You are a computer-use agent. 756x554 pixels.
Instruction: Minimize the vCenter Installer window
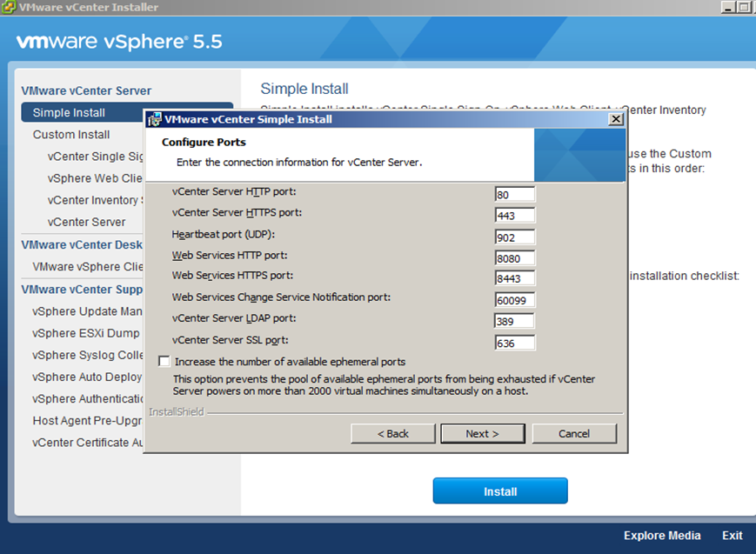pyautogui.click(x=727, y=7)
